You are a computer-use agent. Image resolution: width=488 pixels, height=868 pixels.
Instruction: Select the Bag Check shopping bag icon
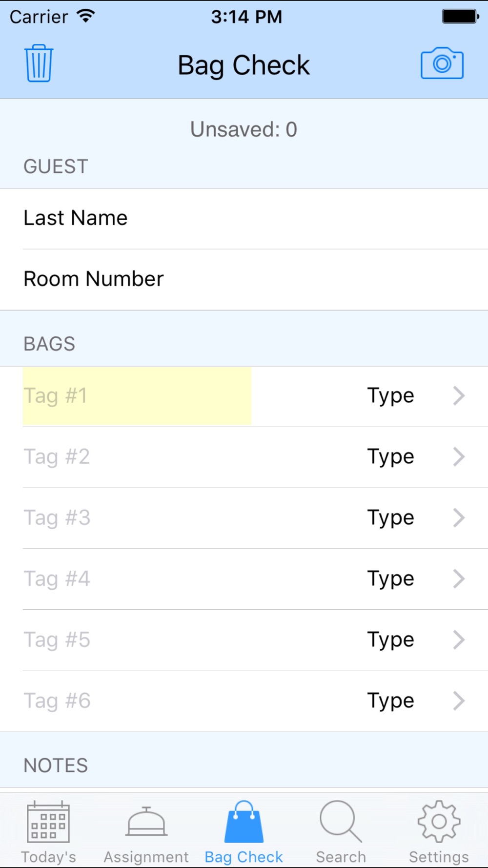(x=244, y=823)
